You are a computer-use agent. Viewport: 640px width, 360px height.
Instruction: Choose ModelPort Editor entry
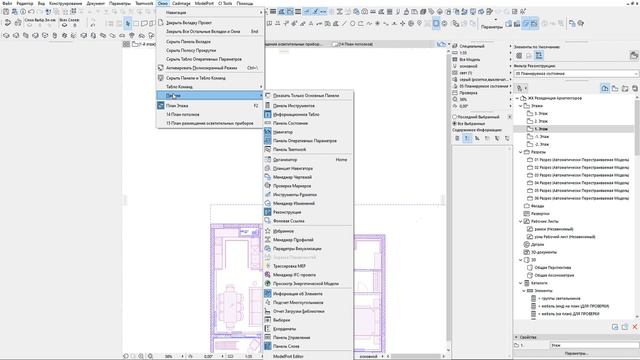click(309, 356)
